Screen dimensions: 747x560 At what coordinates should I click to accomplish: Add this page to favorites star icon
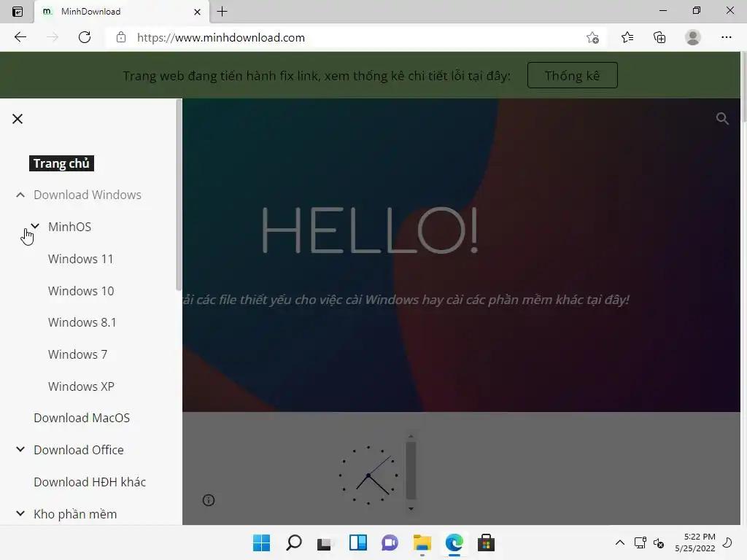[592, 37]
